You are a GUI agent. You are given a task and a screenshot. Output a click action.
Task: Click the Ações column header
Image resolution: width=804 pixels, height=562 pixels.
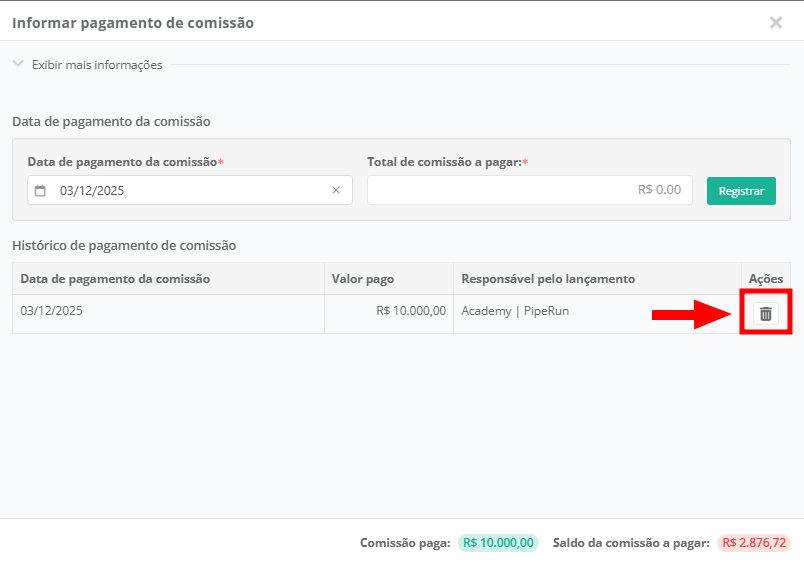(x=765, y=279)
